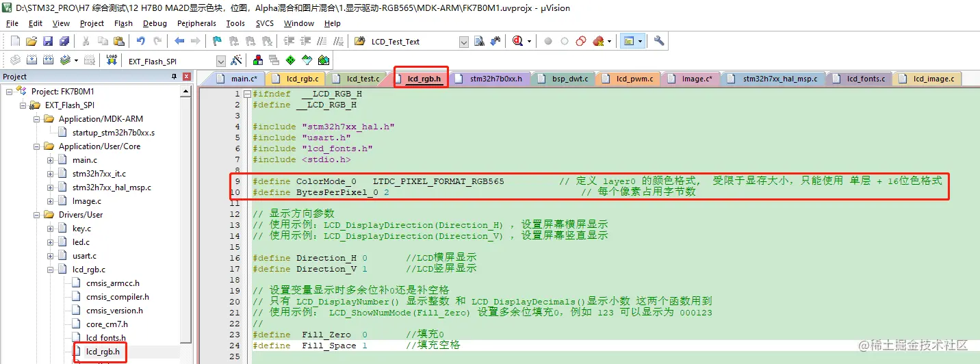This screenshot has height=364, width=980.
Task: Open Options for Target magic wand icon
Action: [x=236, y=60]
